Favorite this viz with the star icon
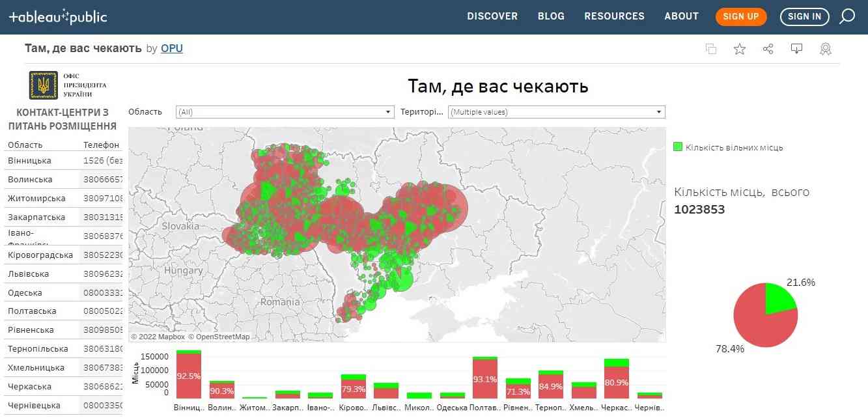The width and height of the screenshot is (868, 420). click(740, 49)
